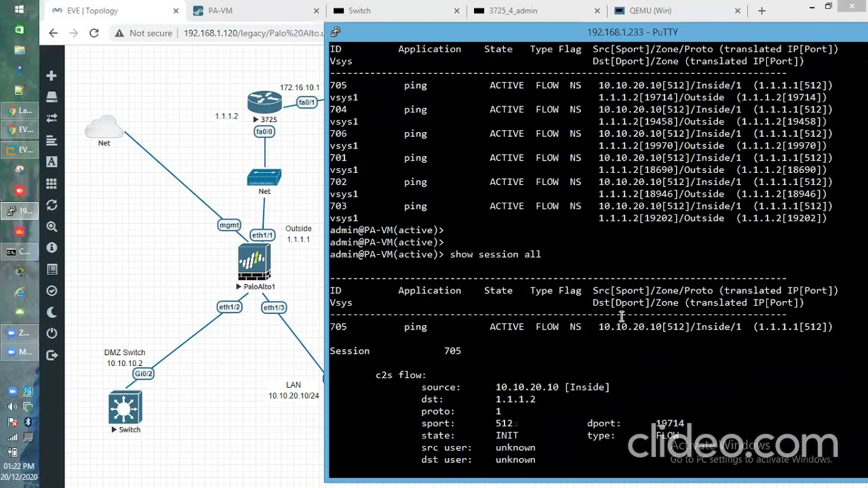Open a new browser tab

(x=762, y=11)
